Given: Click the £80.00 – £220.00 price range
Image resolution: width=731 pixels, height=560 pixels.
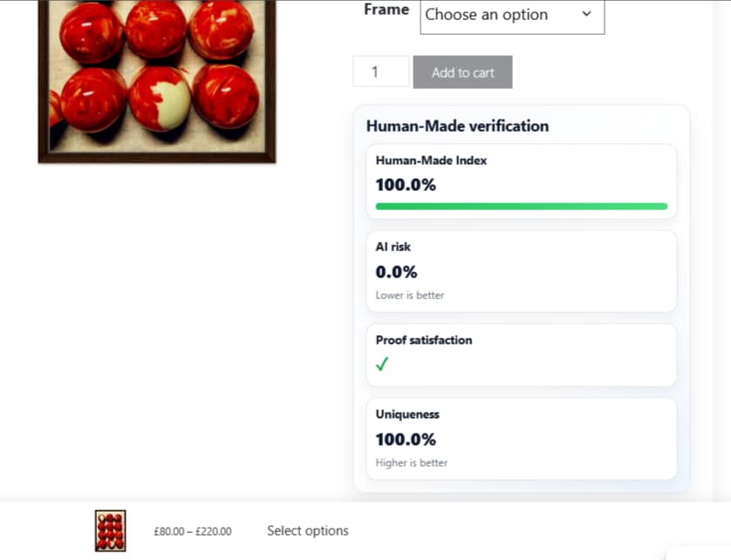Looking at the screenshot, I should pyautogui.click(x=193, y=531).
